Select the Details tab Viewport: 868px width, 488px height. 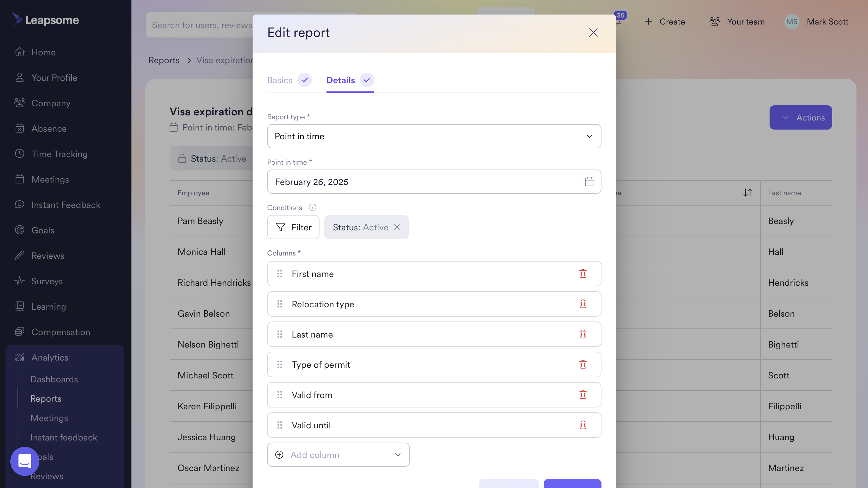click(340, 80)
